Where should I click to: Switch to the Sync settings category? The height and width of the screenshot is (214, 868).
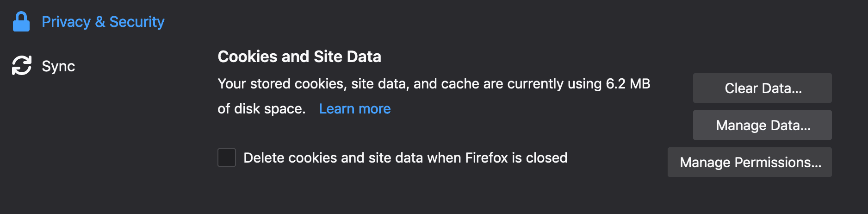(58, 66)
